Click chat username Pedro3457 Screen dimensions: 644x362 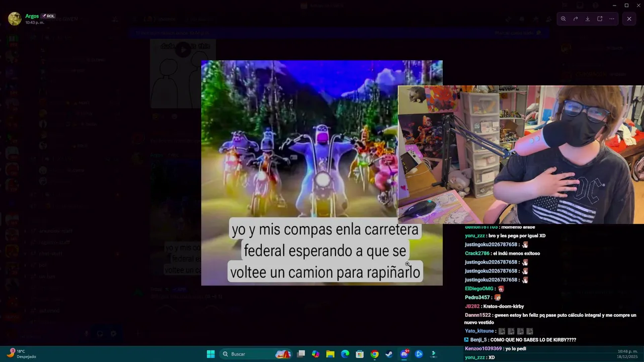click(477, 297)
